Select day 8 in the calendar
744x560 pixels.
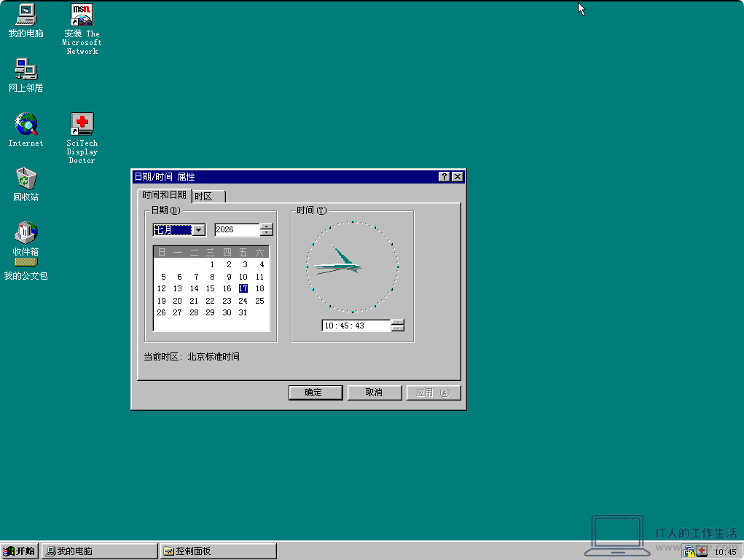tap(212, 277)
